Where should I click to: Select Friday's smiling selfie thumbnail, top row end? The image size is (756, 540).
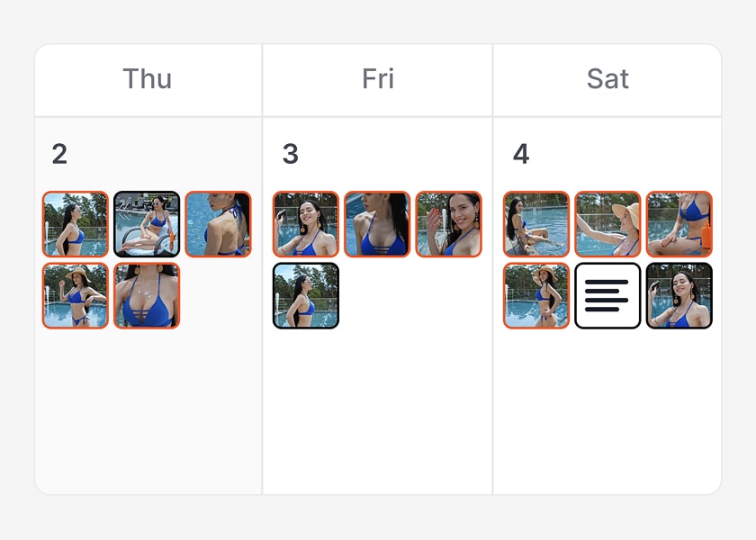(448, 224)
